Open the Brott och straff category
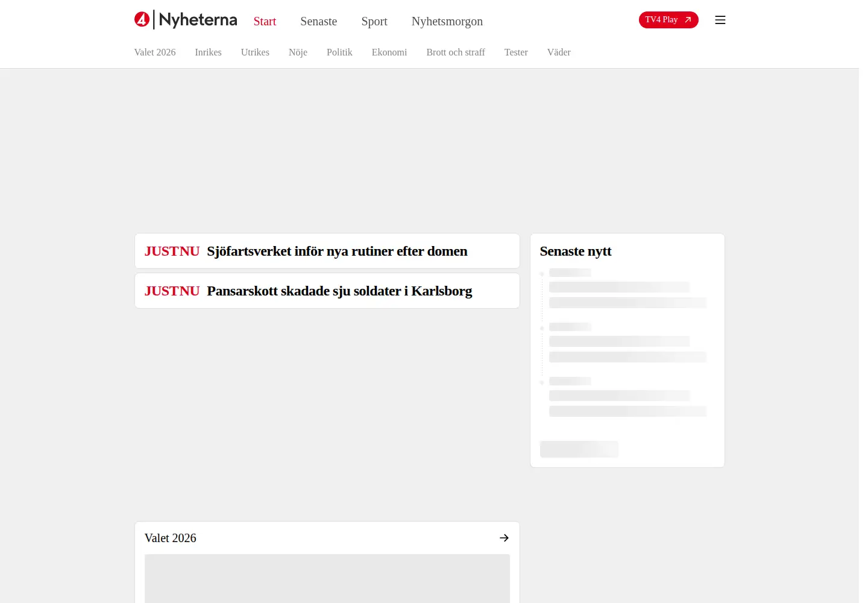 (456, 52)
